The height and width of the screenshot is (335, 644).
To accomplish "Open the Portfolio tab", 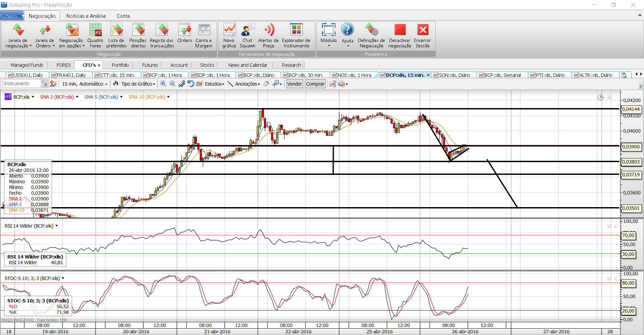I will (120, 65).
